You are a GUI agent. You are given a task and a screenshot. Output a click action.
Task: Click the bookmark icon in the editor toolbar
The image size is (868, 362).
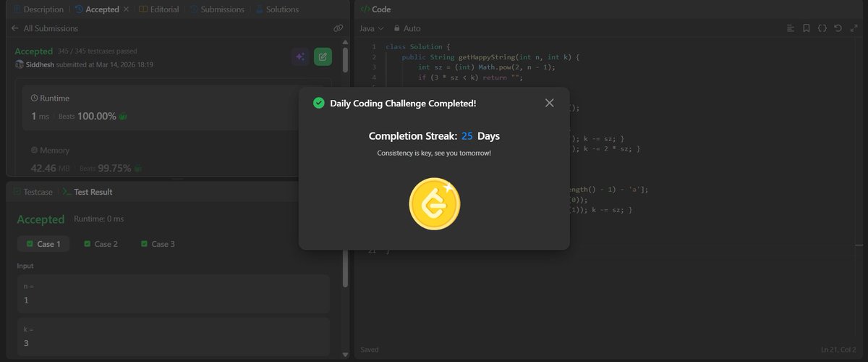tap(806, 28)
